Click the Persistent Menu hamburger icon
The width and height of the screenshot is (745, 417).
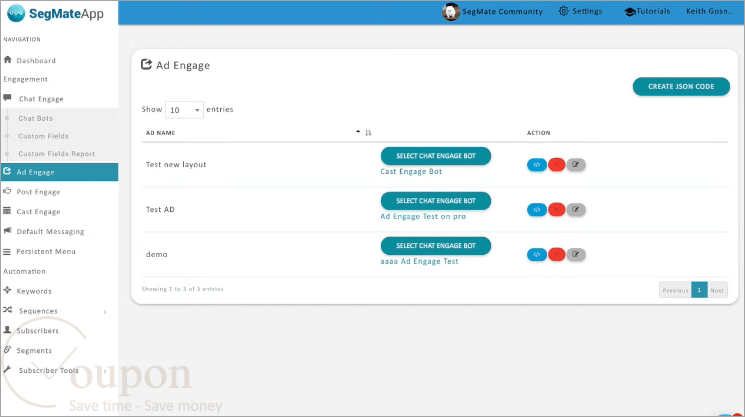[x=7, y=251]
